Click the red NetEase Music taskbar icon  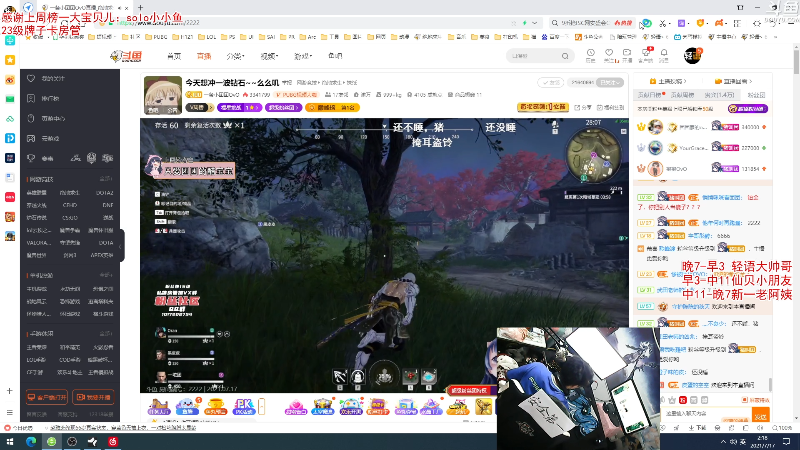tap(113, 441)
